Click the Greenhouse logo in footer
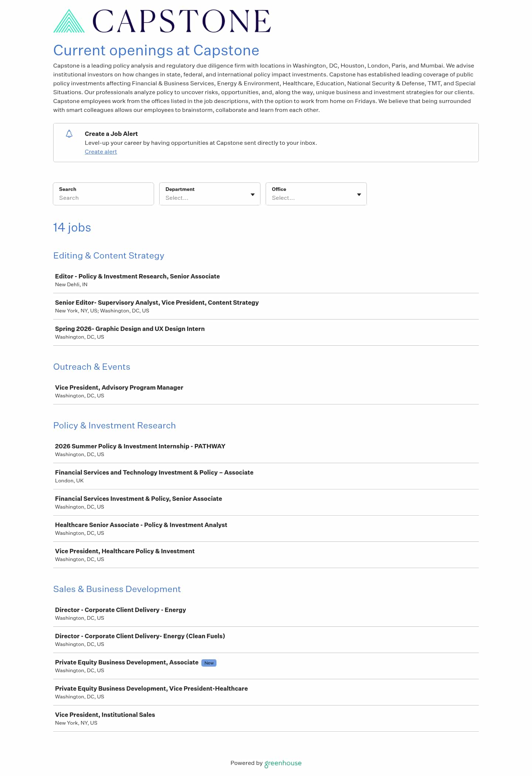Viewport: 532px width, 776px height. 283,763
